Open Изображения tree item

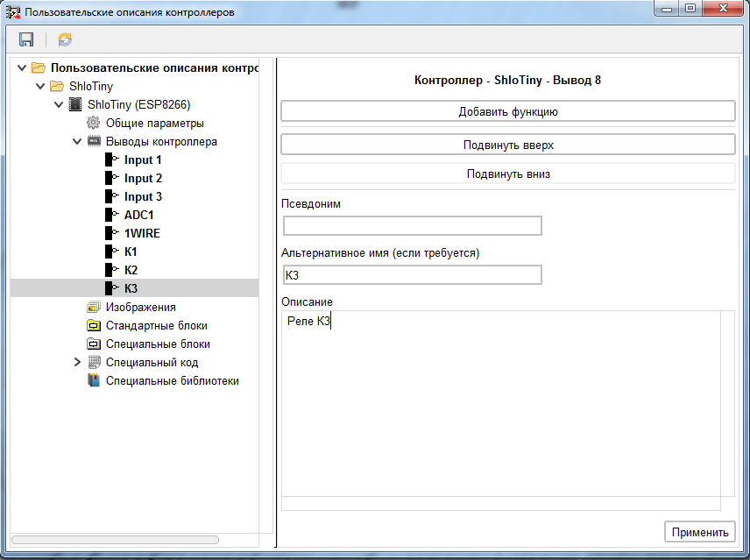[140, 307]
